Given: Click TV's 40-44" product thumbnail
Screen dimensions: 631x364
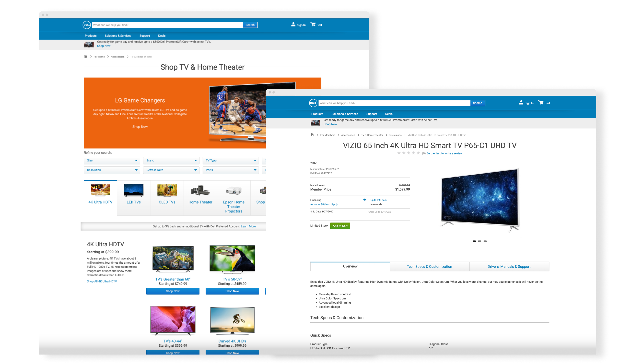Looking at the screenshot, I should tap(173, 321).
